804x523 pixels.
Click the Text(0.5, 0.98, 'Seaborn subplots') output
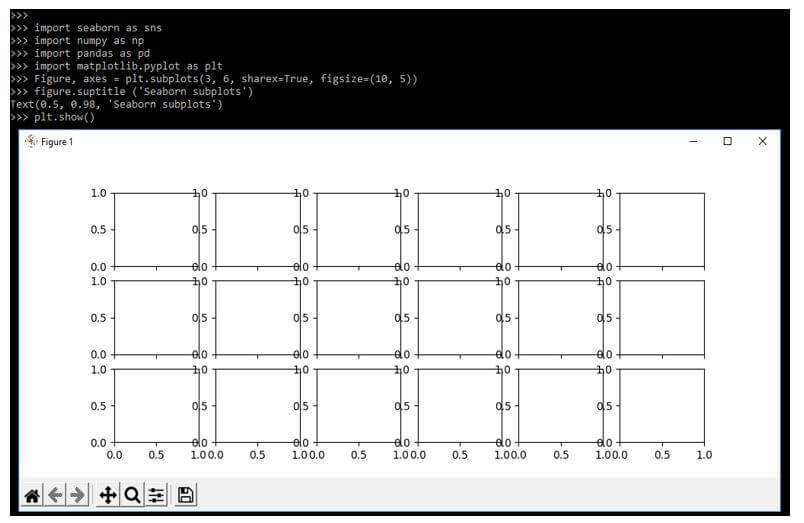click(116, 105)
